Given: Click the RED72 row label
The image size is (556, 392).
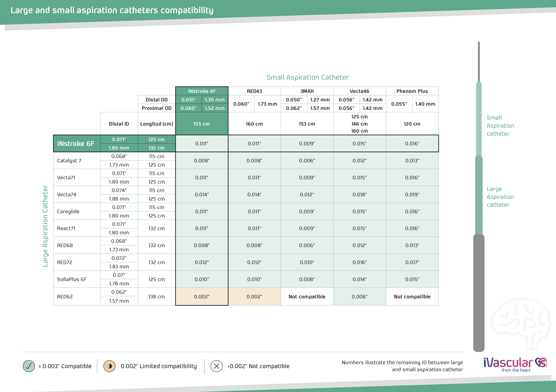Looking at the screenshot, I should point(77,262).
